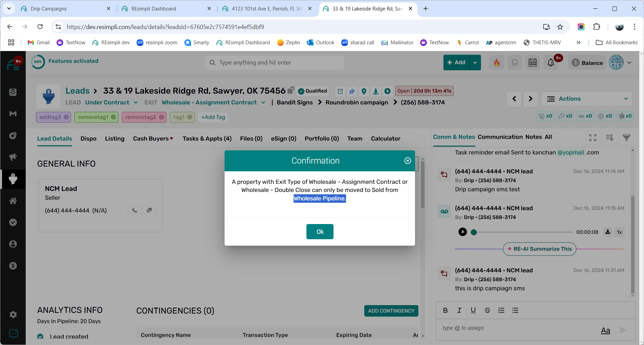Remove the addtag3 tag
644x345 pixels.
(x=66, y=117)
